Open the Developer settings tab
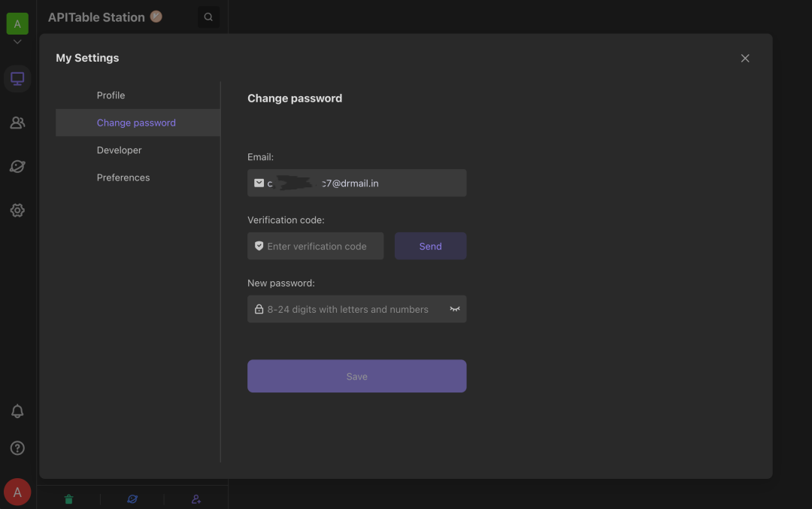 click(x=138, y=150)
